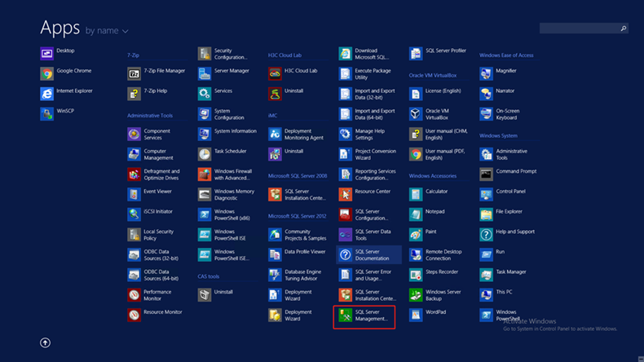Open Services app
This screenshot has width=644, height=362.
click(x=216, y=94)
